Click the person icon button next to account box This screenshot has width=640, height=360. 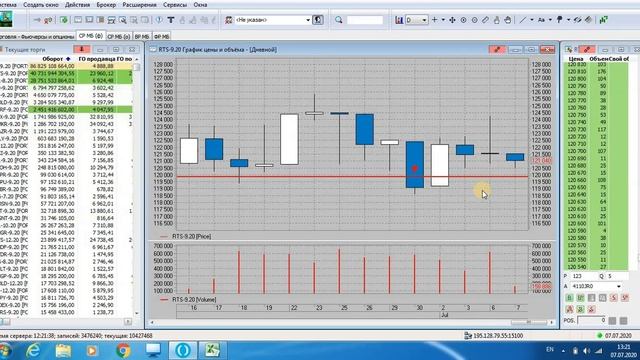(318, 20)
